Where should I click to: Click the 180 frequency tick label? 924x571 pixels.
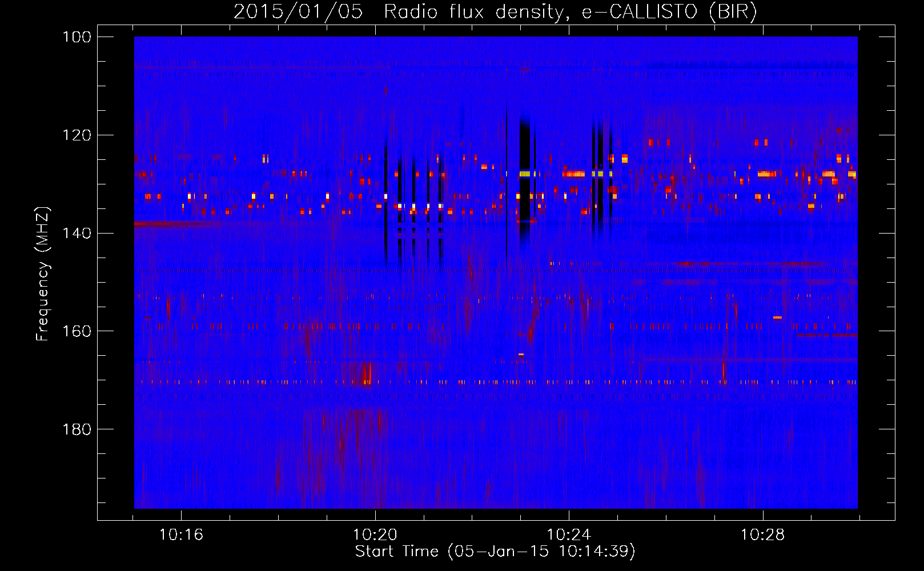pos(77,429)
